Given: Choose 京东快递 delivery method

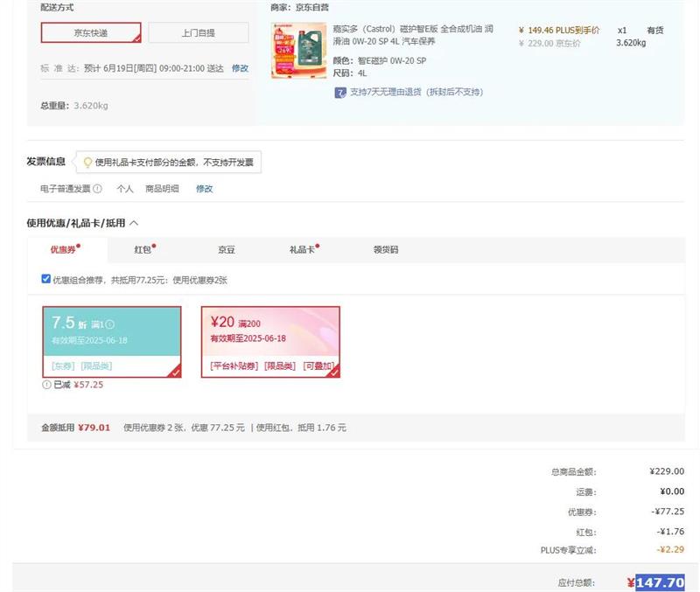Looking at the screenshot, I should (x=91, y=32).
